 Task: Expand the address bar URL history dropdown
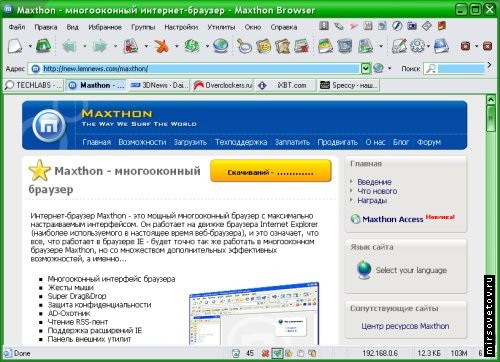[x=366, y=69]
